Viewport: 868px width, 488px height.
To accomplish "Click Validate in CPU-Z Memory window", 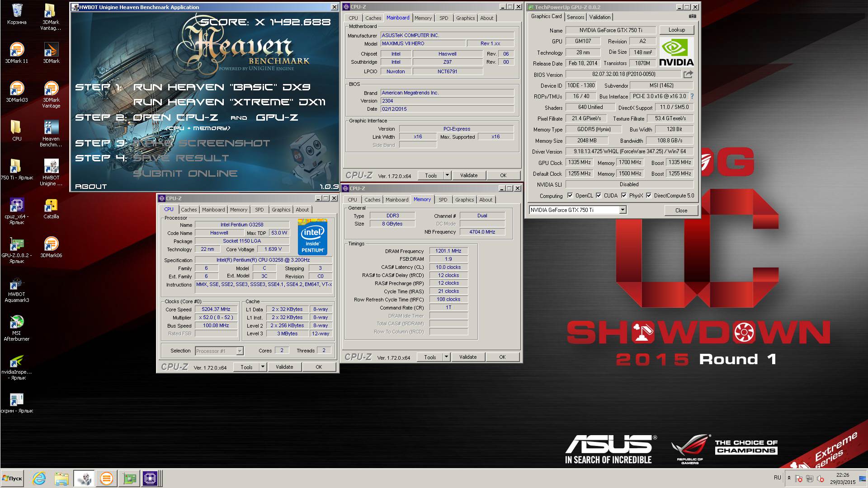I will 468,357.
